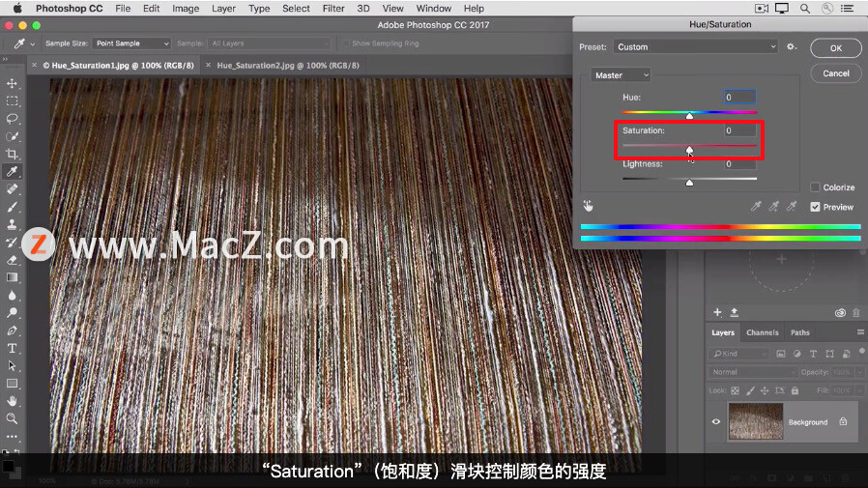Open the Normal blend mode dropdown
Image resolution: width=868 pixels, height=488 pixels.
pos(753,372)
